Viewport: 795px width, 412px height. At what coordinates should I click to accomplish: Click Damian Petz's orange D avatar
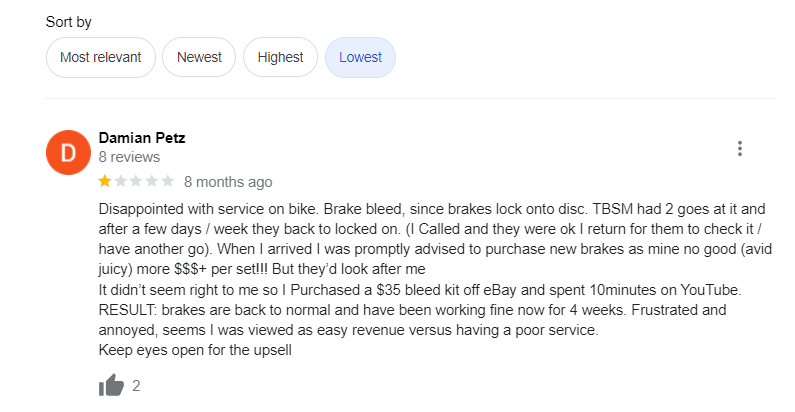click(67, 153)
